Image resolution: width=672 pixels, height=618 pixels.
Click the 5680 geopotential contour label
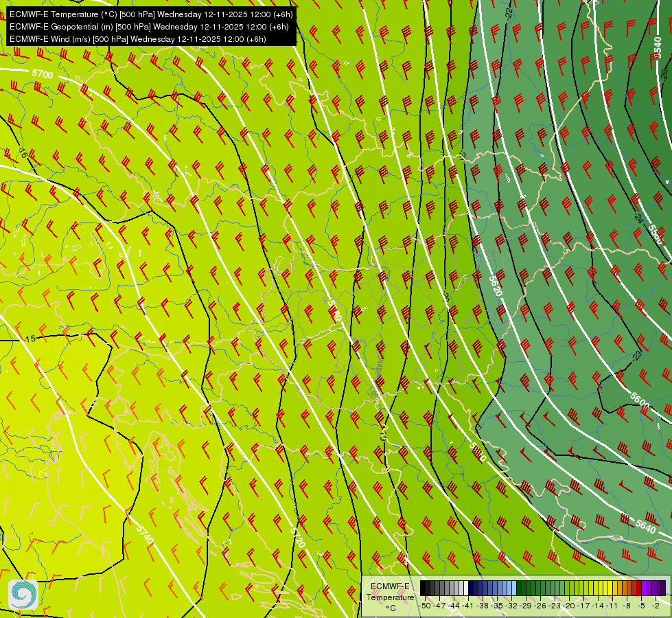pyautogui.click(x=334, y=310)
